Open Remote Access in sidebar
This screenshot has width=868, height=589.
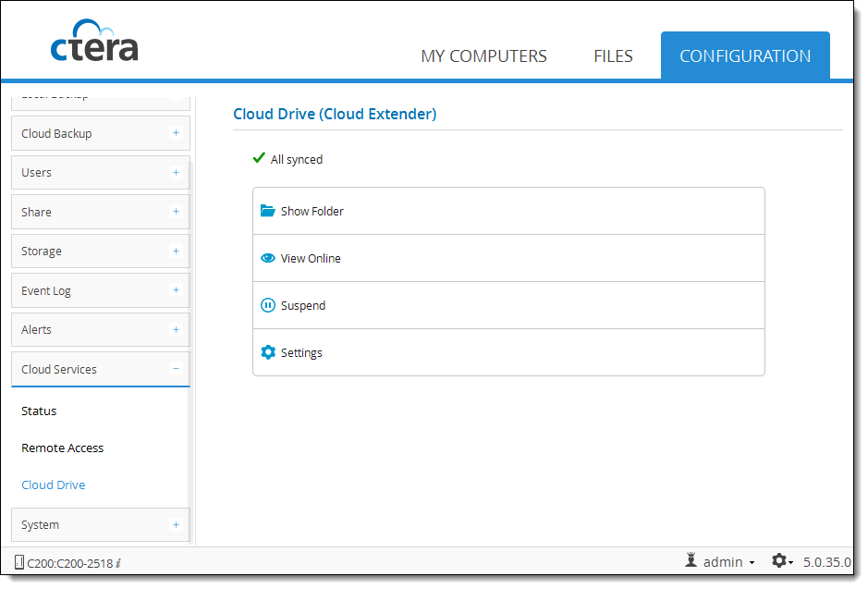tap(63, 448)
